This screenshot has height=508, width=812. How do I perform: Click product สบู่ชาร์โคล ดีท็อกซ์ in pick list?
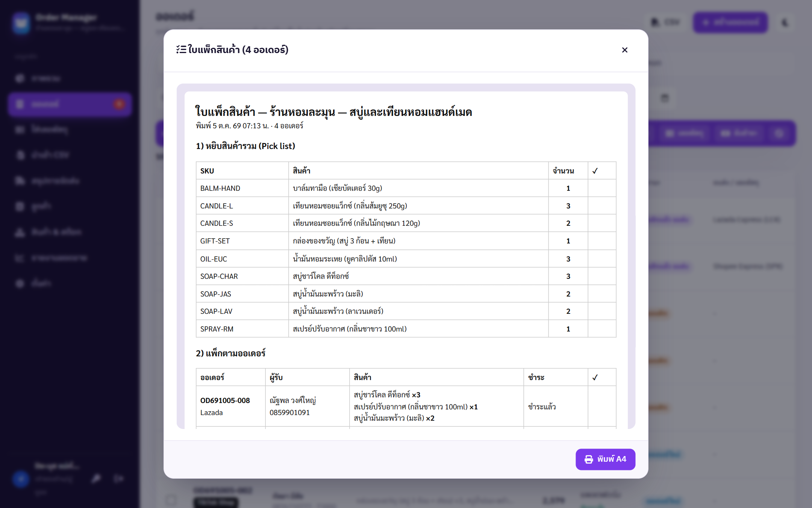coord(321,276)
